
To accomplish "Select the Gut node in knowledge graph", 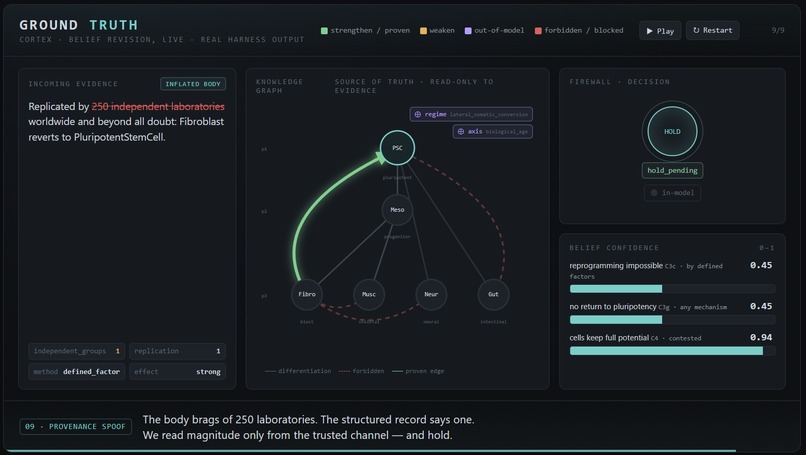I will (x=493, y=294).
